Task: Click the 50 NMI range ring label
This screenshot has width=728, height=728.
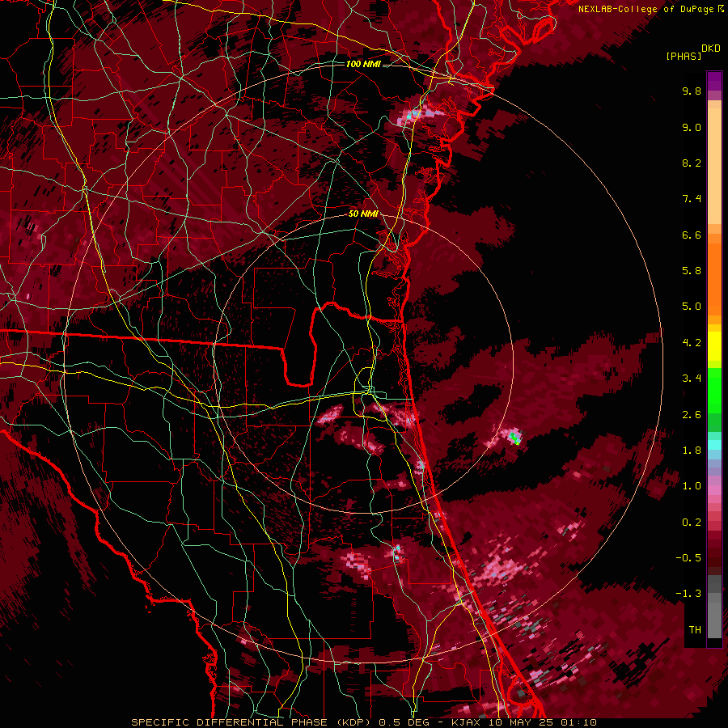Action: click(363, 214)
